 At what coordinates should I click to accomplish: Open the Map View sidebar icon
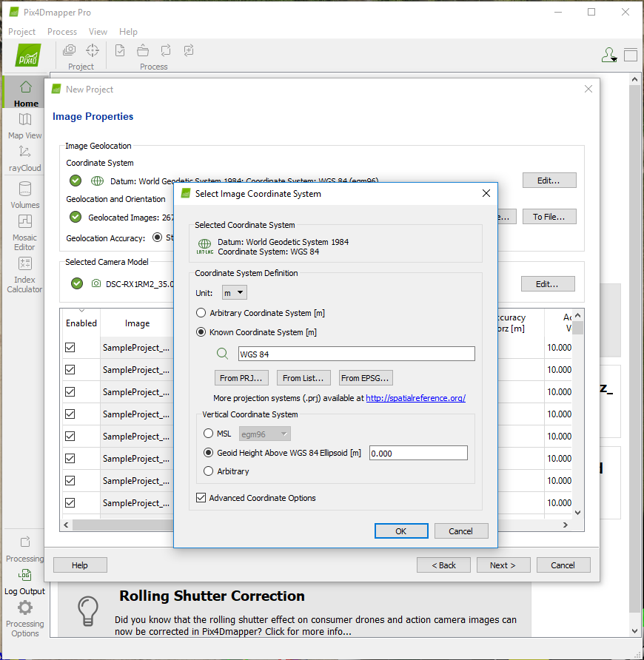point(25,120)
